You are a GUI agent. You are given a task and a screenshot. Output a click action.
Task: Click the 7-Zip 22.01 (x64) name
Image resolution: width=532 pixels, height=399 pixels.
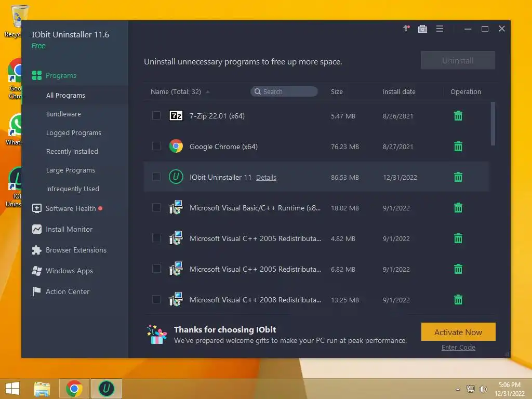point(217,116)
